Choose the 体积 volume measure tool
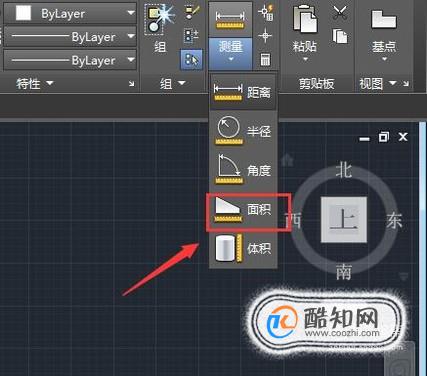This screenshot has height=376, width=427. pyautogui.click(x=243, y=248)
